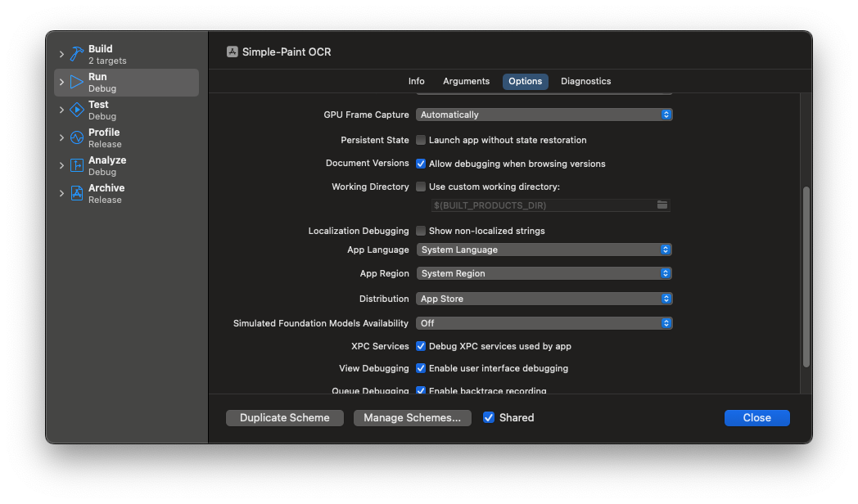The image size is (858, 504).
Task: Select the Profile instrument icon
Action: coord(76,138)
